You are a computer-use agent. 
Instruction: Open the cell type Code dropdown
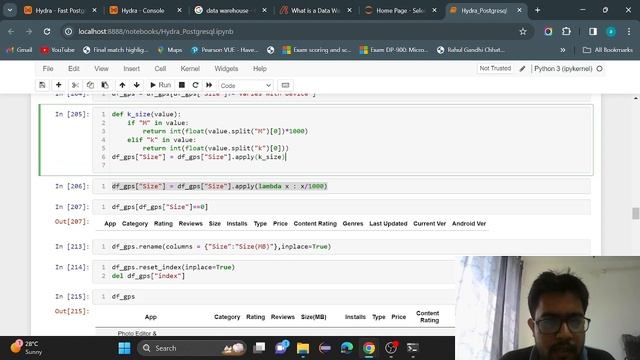coord(246,85)
